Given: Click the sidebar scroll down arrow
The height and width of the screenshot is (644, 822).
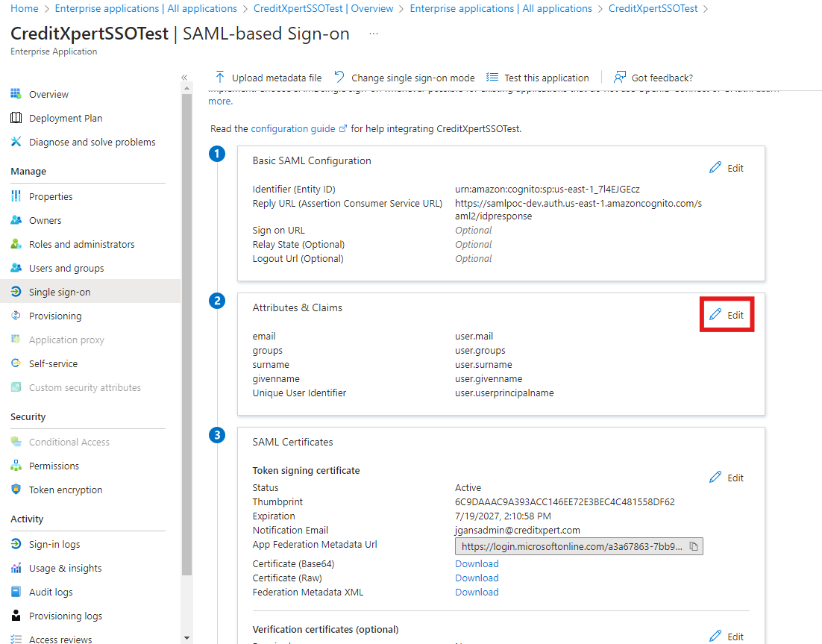Looking at the screenshot, I should [186, 638].
